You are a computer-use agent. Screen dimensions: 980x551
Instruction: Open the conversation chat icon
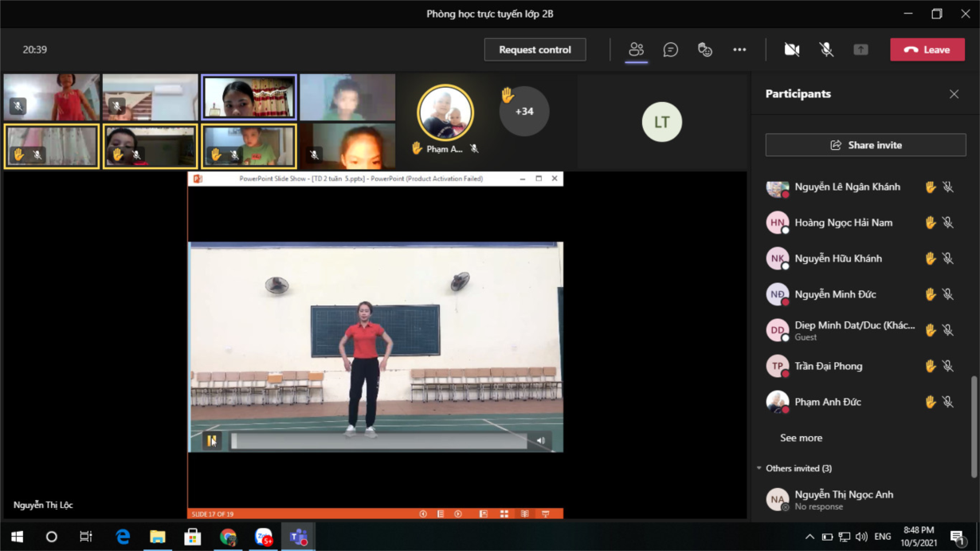click(x=671, y=49)
